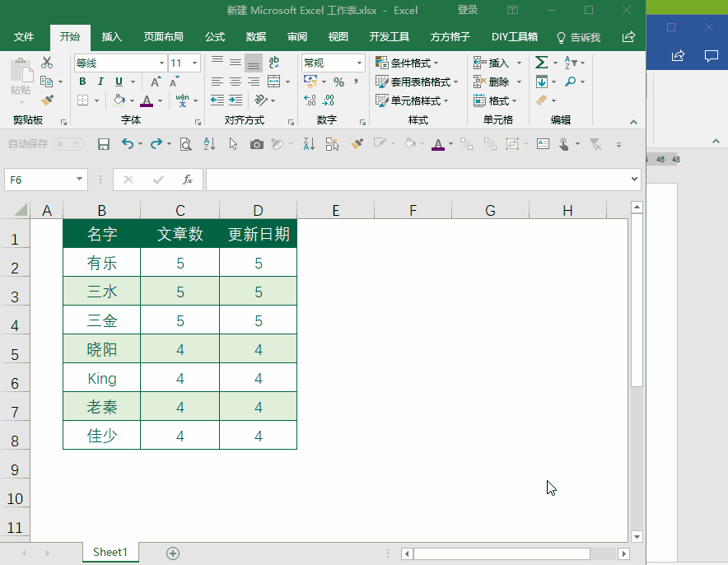Click the camera icon in quick access
The height and width of the screenshot is (565, 728).
click(256, 144)
